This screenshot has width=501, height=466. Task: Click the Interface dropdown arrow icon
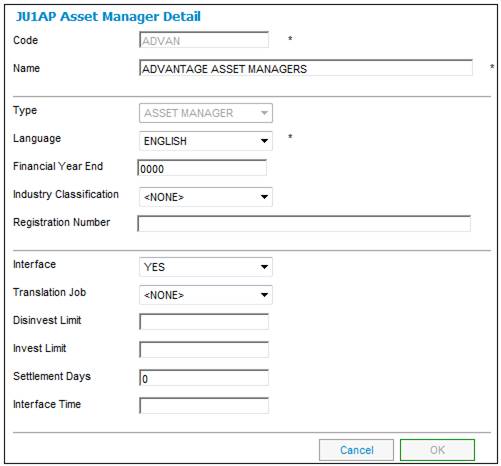click(264, 267)
